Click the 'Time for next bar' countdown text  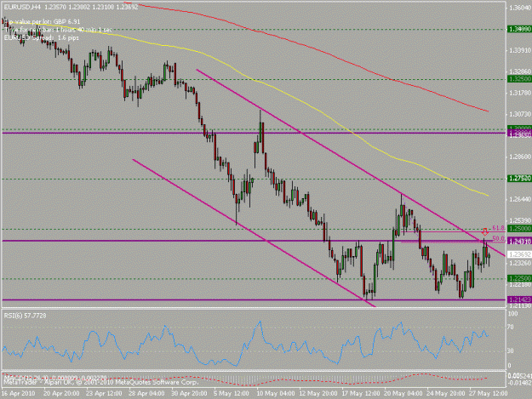pos(58,30)
